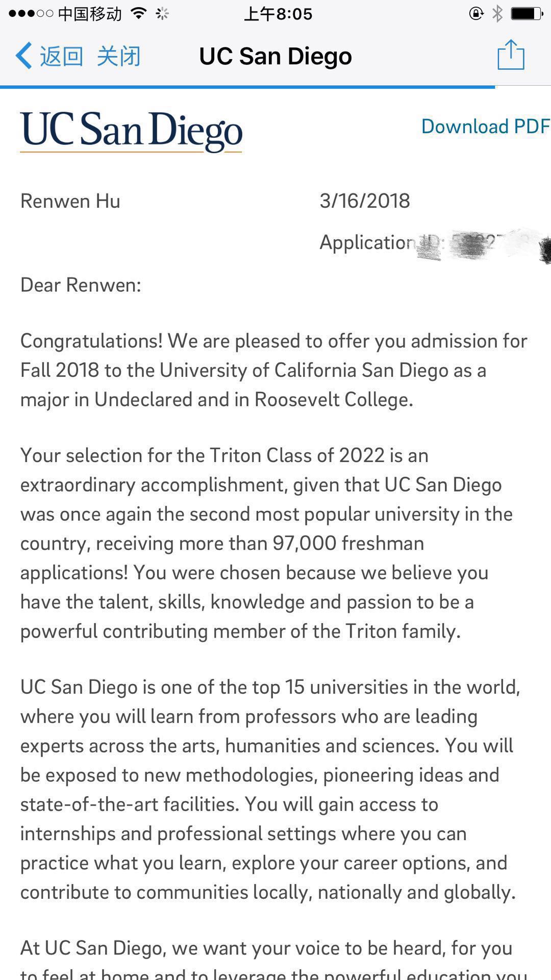Screen dimensions: 551x980
Task: Tap the Wi-Fi status icon
Action: (x=138, y=13)
